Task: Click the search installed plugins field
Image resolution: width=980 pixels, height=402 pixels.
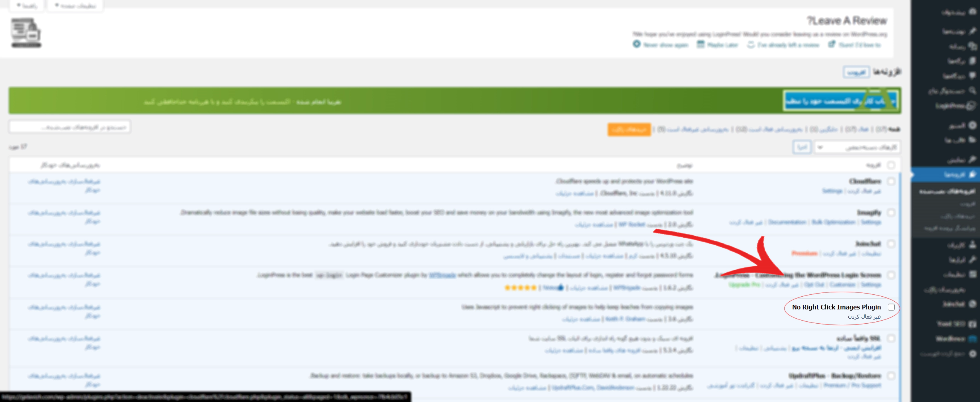Action: tap(70, 127)
